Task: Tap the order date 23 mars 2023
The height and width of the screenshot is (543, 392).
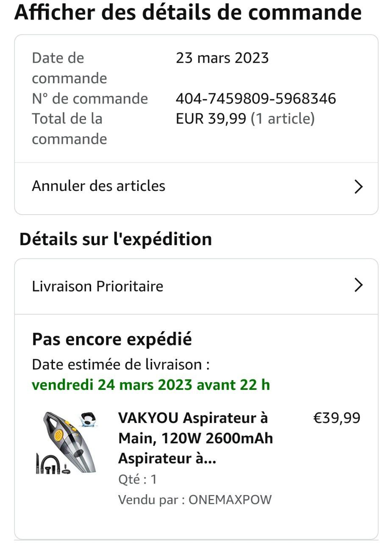Action: (x=222, y=58)
